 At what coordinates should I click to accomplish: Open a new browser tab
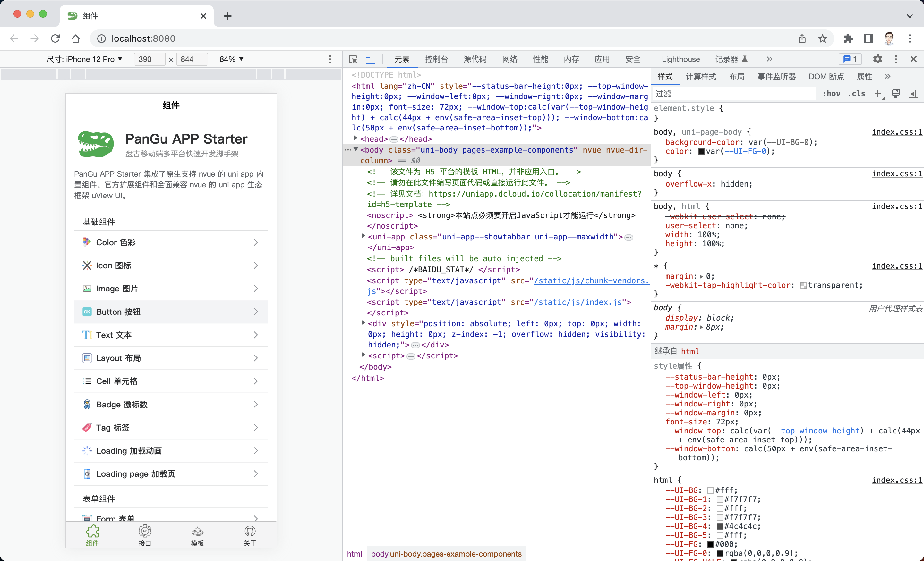pos(227,16)
